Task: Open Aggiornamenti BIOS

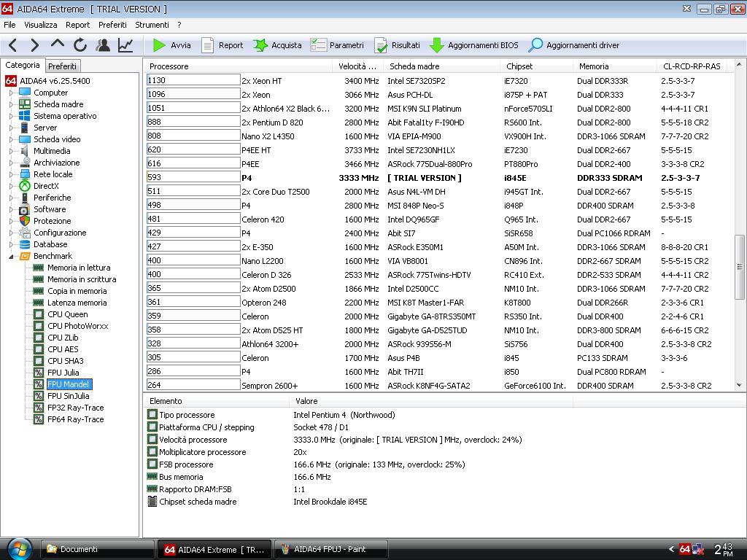Action: (473, 45)
